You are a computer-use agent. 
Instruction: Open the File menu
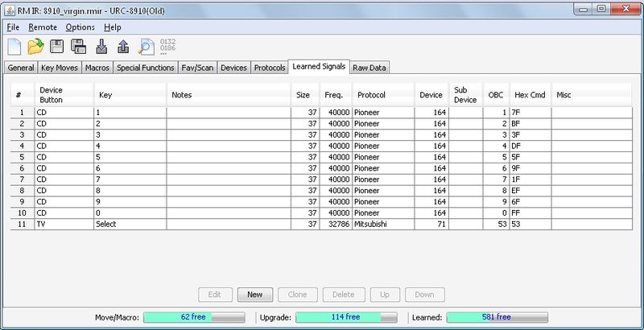[x=13, y=27]
